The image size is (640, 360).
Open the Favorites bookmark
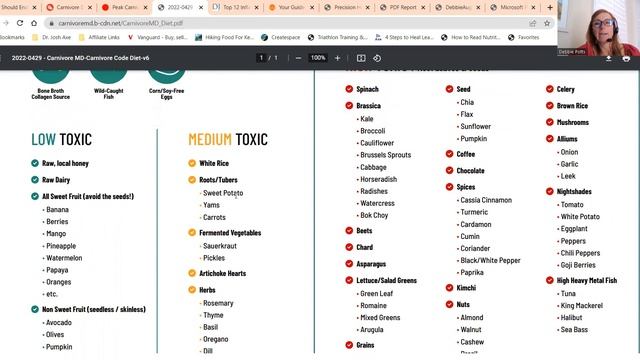click(x=524, y=37)
